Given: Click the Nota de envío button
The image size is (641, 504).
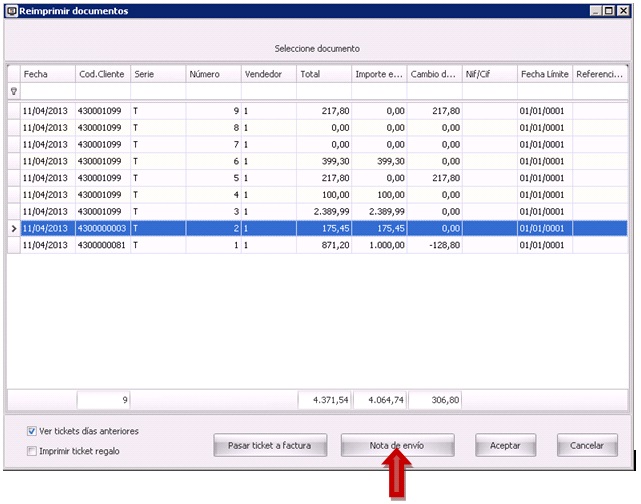Looking at the screenshot, I should [398, 444].
